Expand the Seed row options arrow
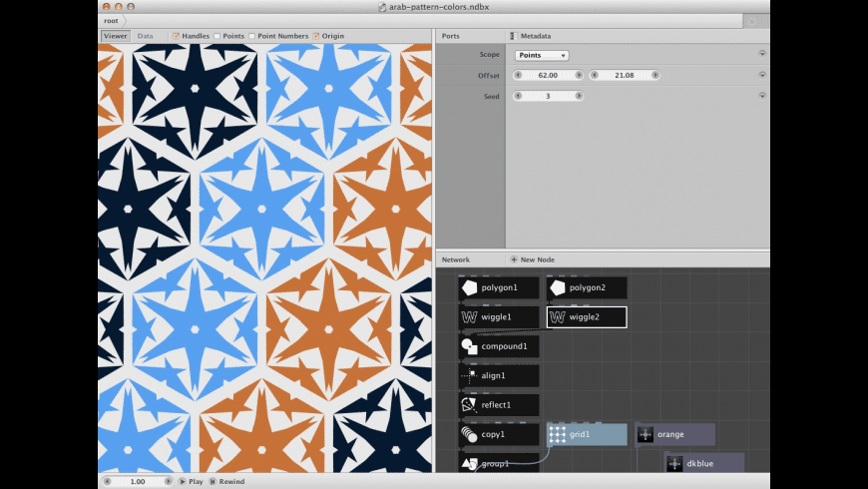868x489 pixels. [x=762, y=96]
